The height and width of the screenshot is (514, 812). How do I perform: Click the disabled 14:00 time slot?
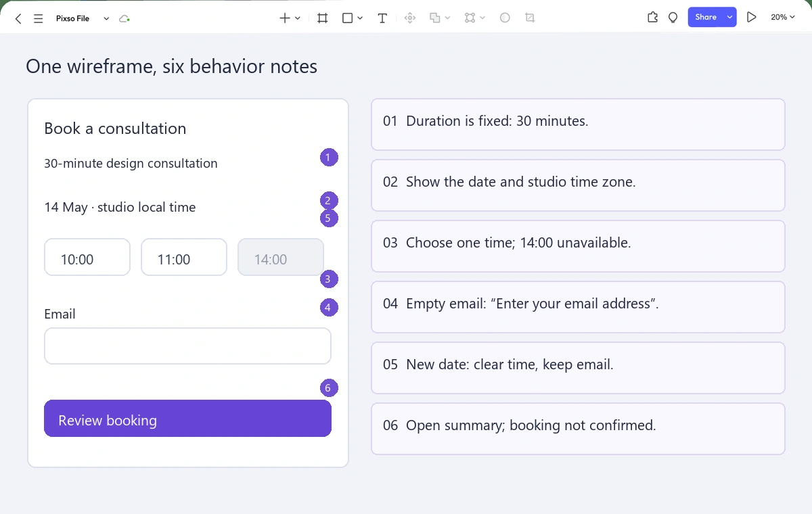pos(281,257)
